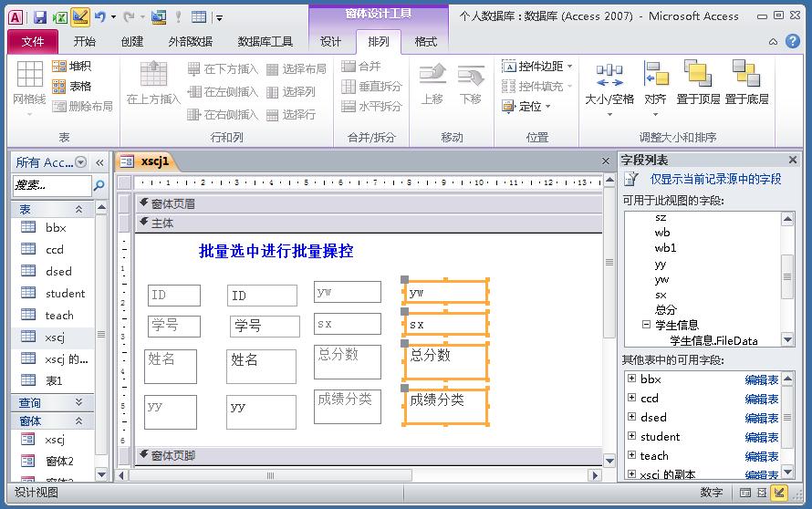Click the Bring to Front (置于顶层) icon
The width and height of the screenshot is (812, 509).
pos(698,83)
